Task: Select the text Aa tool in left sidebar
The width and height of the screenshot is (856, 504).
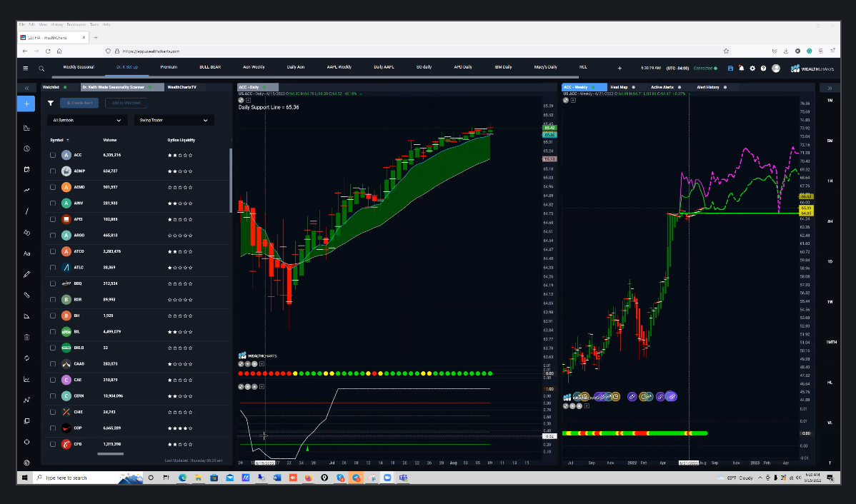Action: [x=26, y=253]
